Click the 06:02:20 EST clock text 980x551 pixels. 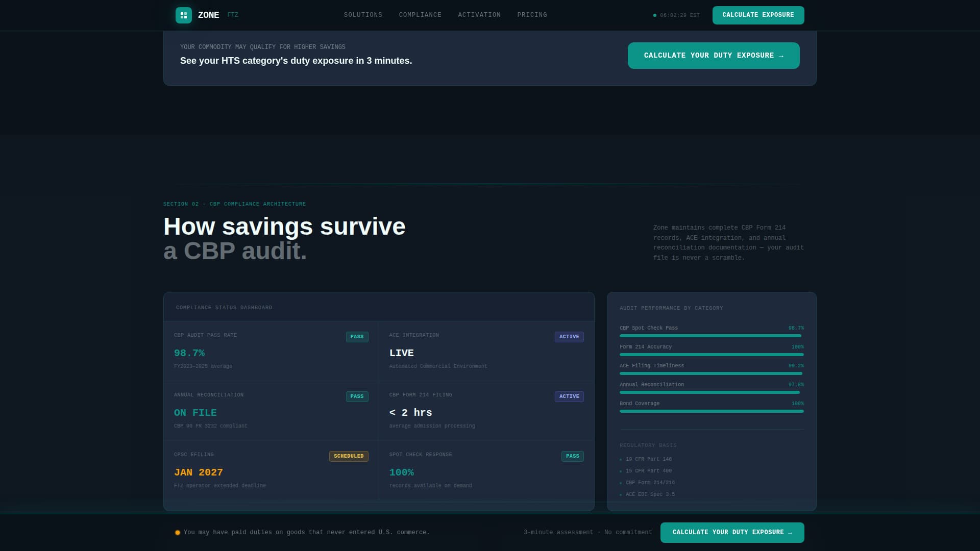click(680, 15)
